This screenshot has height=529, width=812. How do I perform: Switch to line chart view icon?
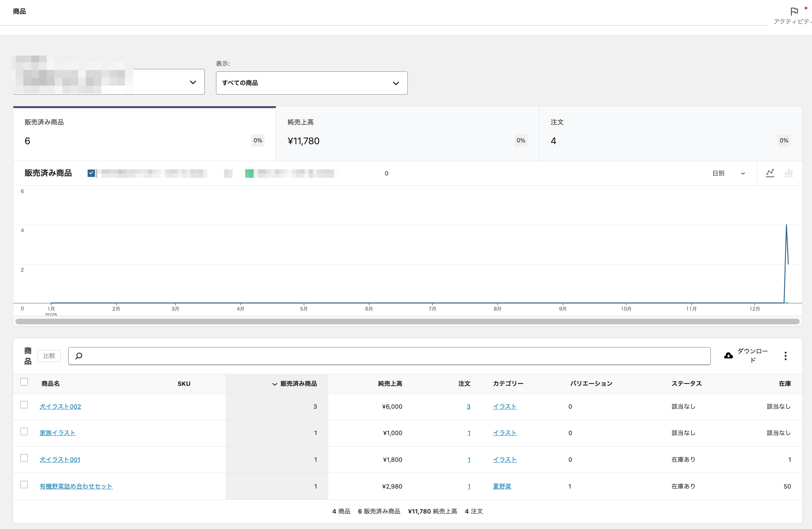click(770, 173)
